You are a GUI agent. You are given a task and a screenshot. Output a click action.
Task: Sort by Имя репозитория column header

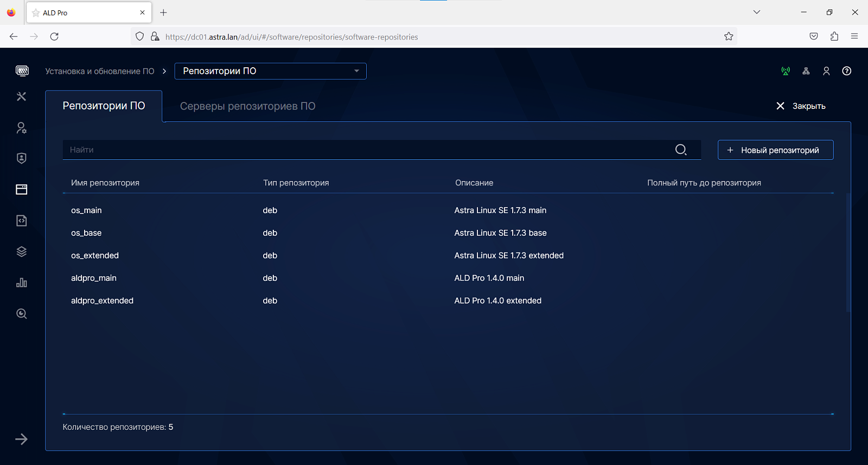point(105,183)
